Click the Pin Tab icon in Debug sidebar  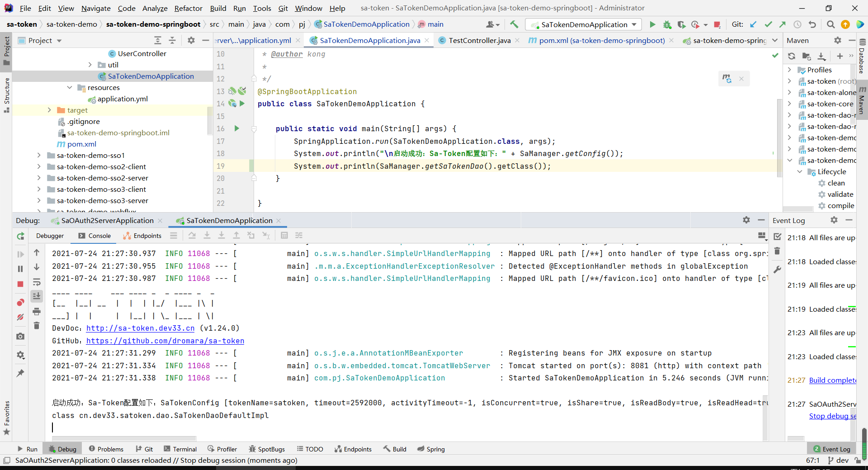pyautogui.click(x=20, y=373)
